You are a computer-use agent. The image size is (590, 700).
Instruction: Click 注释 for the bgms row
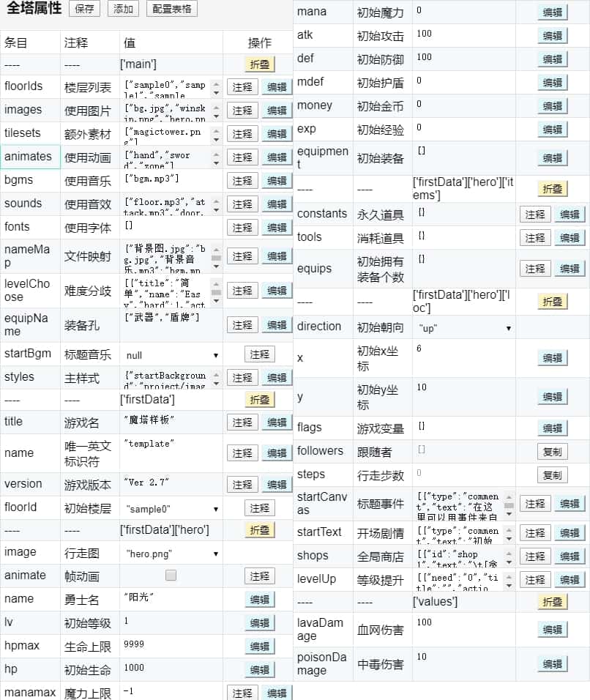242,181
